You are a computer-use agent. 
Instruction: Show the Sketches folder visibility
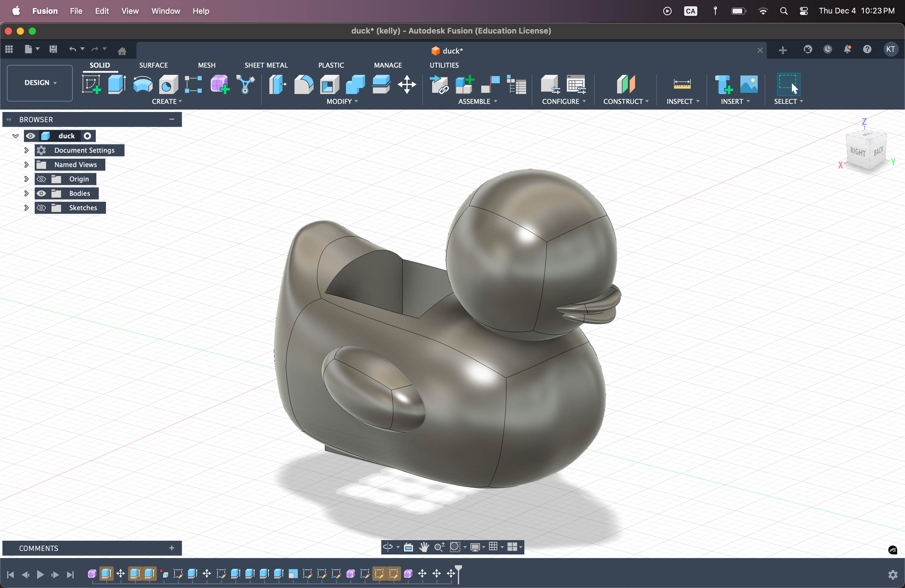41,208
